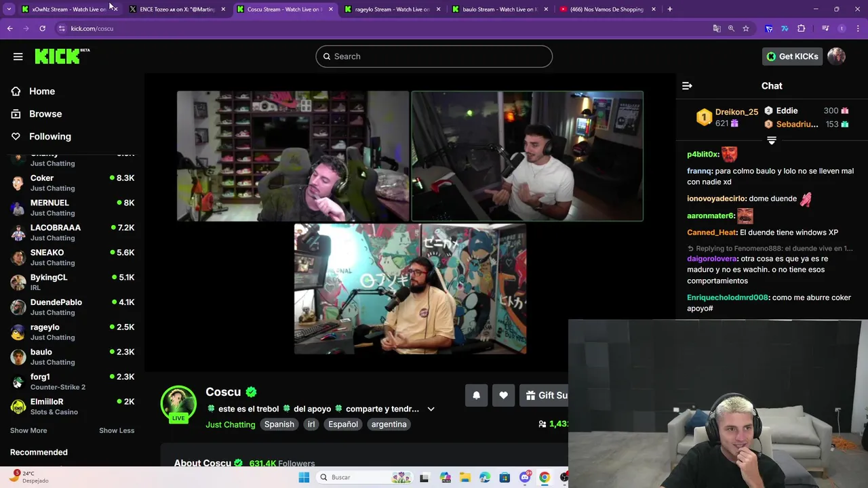
Task: Open ElmiilloR's Slots & Casino channel
Action: click(72, 407)
